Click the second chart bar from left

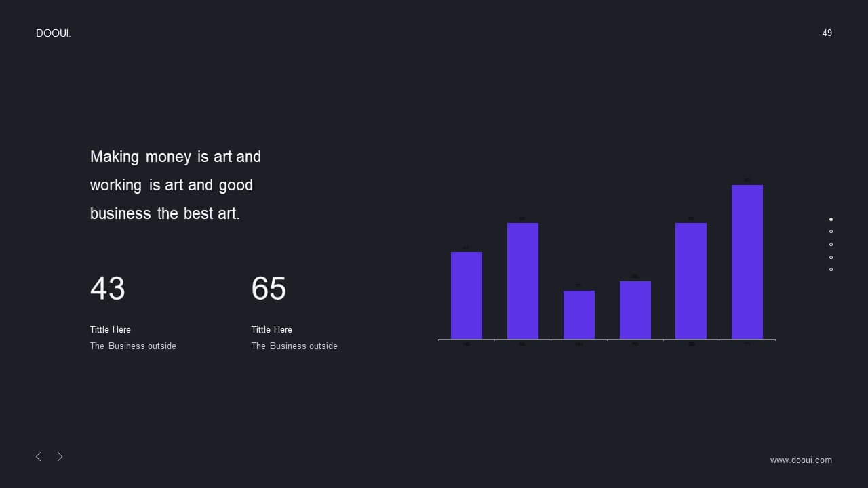[523, 281]
